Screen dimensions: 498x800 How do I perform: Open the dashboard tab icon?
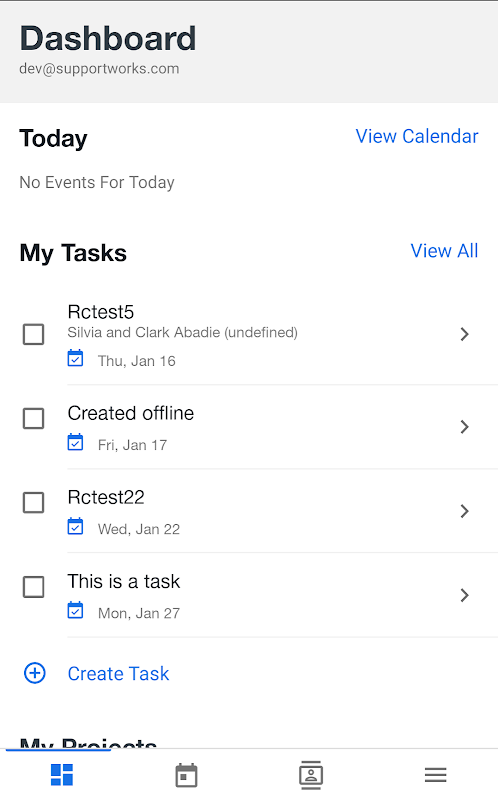click(62, 774)
